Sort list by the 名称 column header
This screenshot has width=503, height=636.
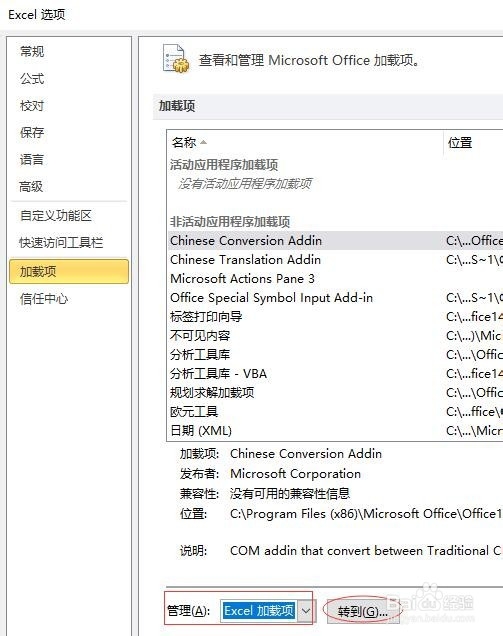(x=304, y=143)
